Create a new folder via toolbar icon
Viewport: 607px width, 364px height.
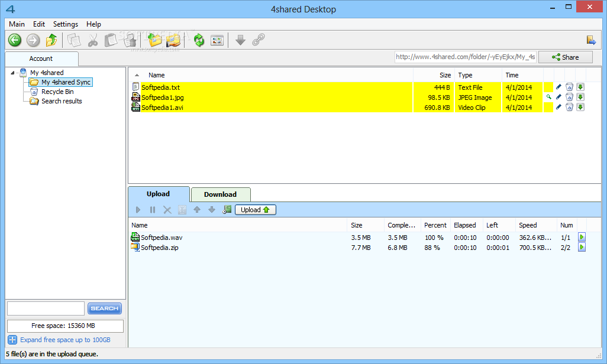pyautogui.click(x=154, y=40)
